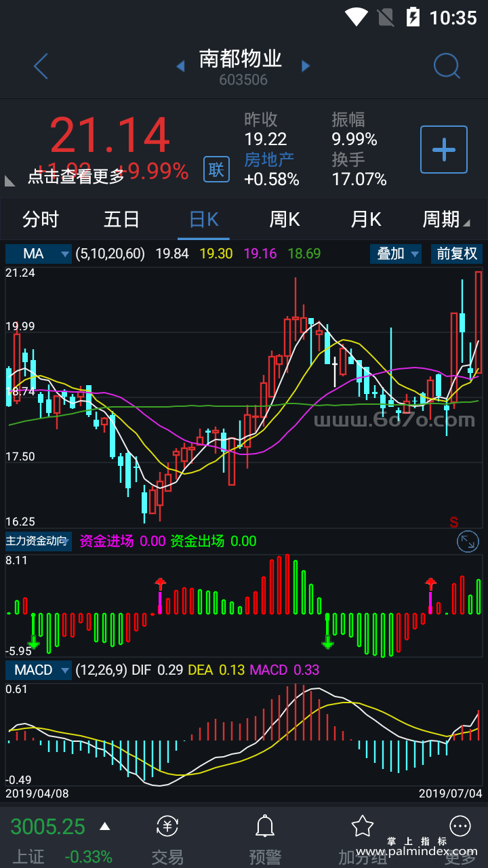Add stock with the plus button

tap(444, 149)
